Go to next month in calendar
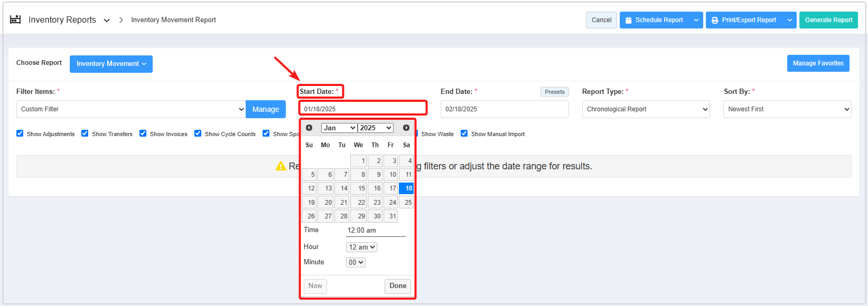Screen dimensions: 868x306 pyautogui.click(x=406, y=128)
